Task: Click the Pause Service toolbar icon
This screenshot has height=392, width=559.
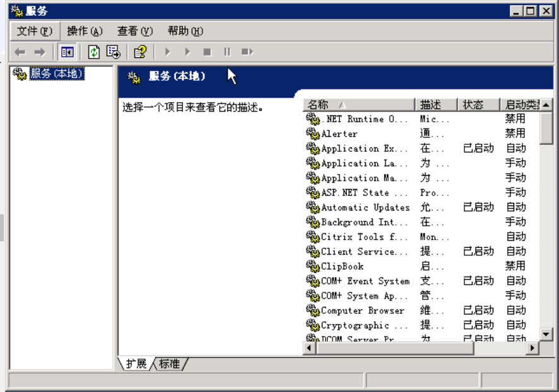Action: click(227, 52)
